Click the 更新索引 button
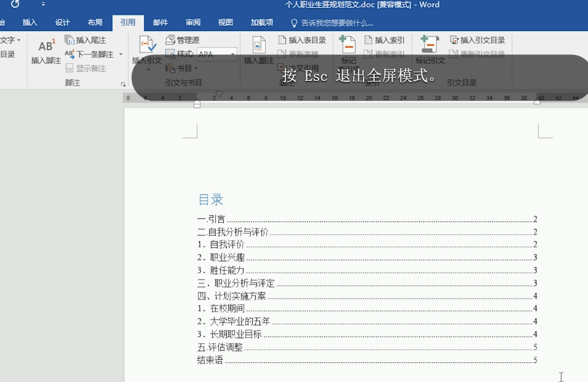The image size is (588, 382). click(x=385, y=54)
